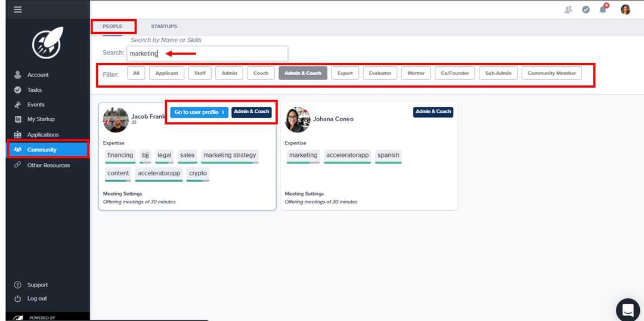Open the chat widget icon
Screen dimensions: 644x321
coord(628,309)
